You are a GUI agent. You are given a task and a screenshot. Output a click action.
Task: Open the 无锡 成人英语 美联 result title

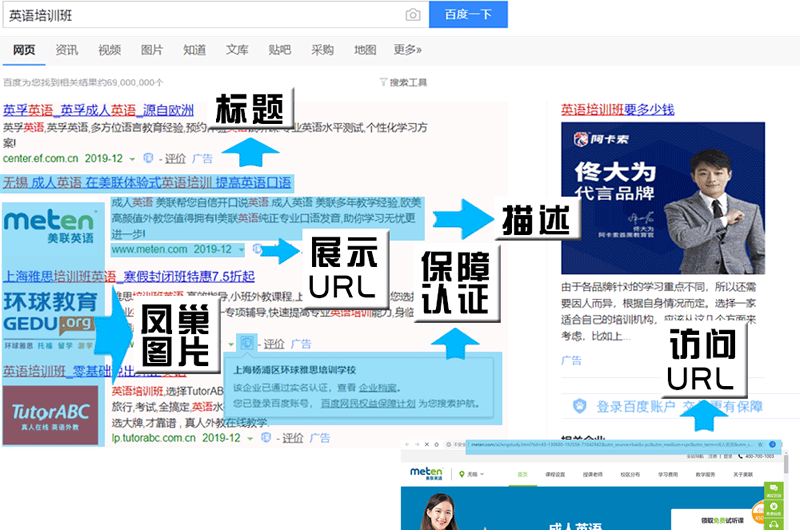147,183
